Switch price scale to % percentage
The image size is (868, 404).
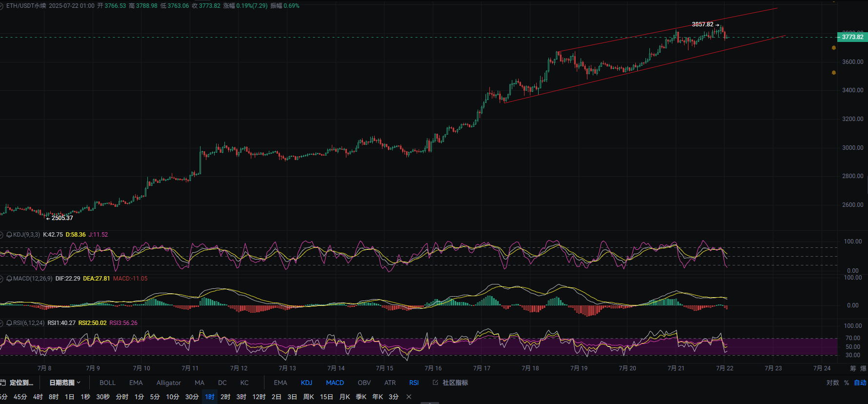(x=847, y=383)
